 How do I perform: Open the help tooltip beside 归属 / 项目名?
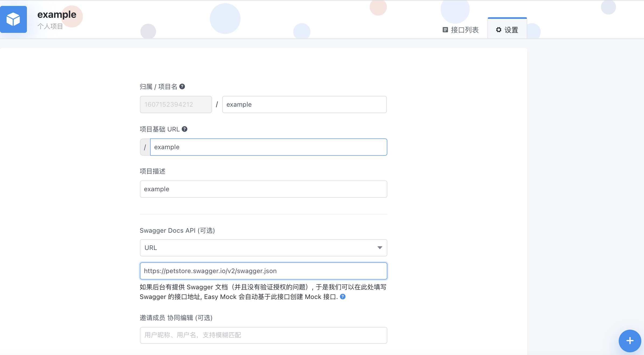click(182, 86)
